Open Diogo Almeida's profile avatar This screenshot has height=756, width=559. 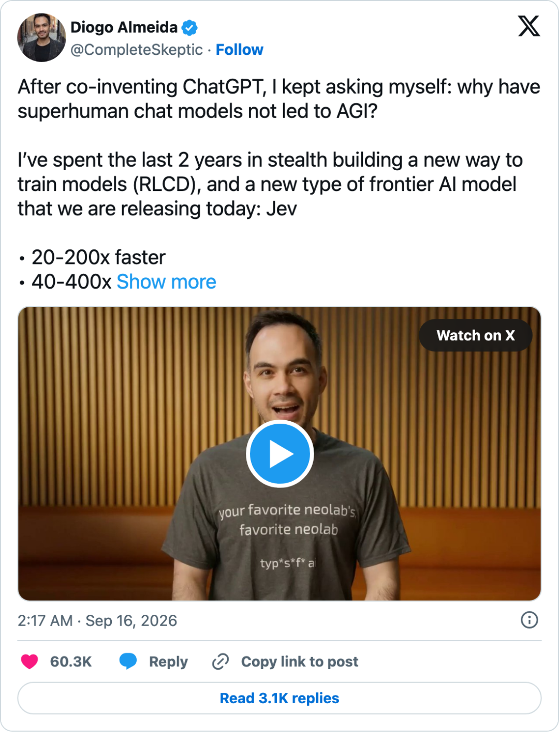(41, 38)
